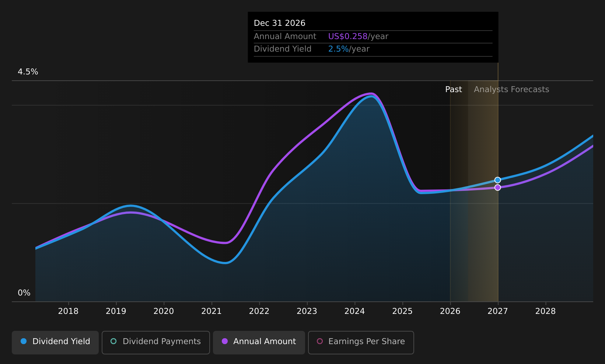Click the Past label on chart
The image size is (605, 364).
(454, 90)
